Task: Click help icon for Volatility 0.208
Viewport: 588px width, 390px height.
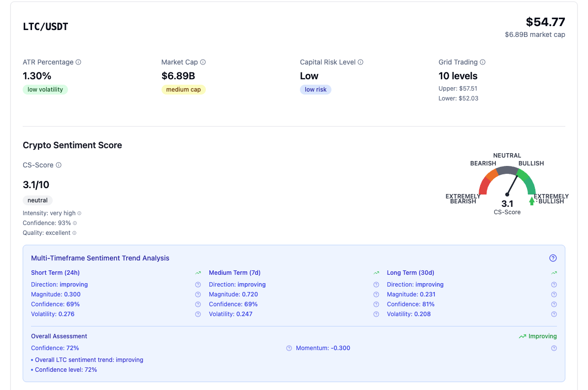Action: coord(554,314)
